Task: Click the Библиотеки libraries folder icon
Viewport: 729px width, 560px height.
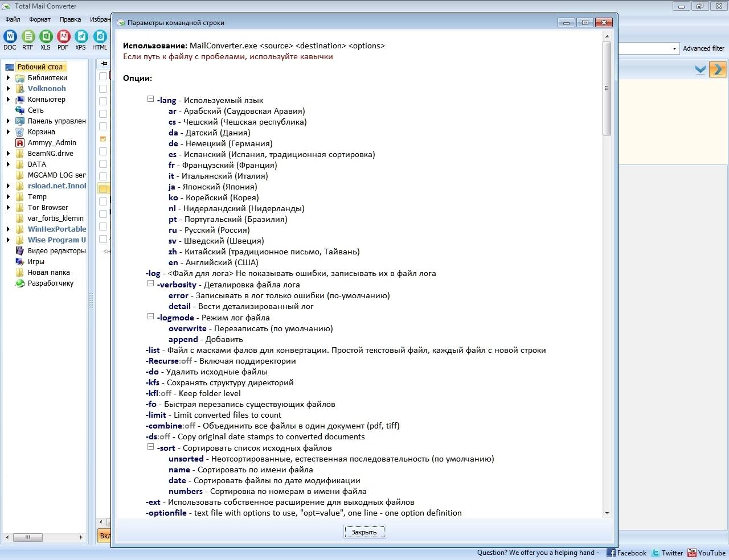Action: tap(20, 78)
